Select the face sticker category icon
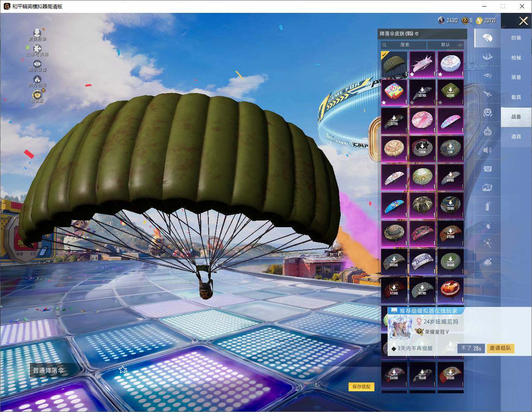Image resolution: width=532 pixels, height=412 pixels. [x=488, y=169]
